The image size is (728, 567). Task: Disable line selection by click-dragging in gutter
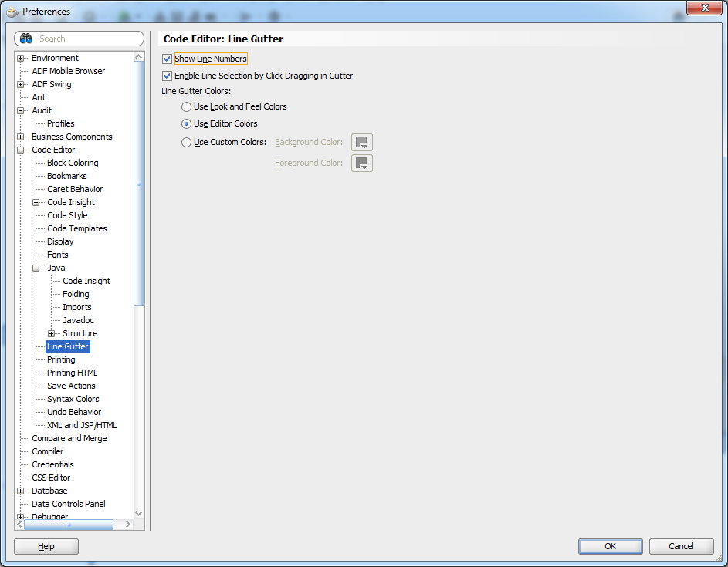[x=167, y=76]
